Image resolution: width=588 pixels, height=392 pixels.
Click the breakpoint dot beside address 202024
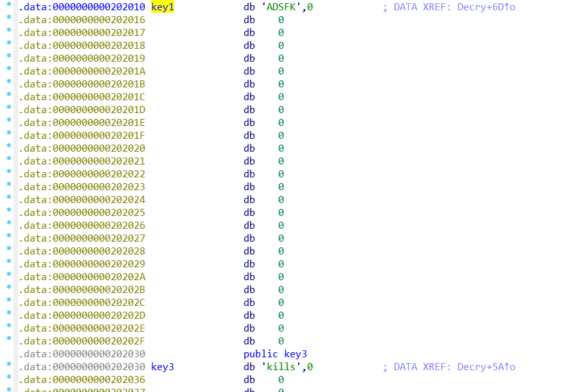9,197
